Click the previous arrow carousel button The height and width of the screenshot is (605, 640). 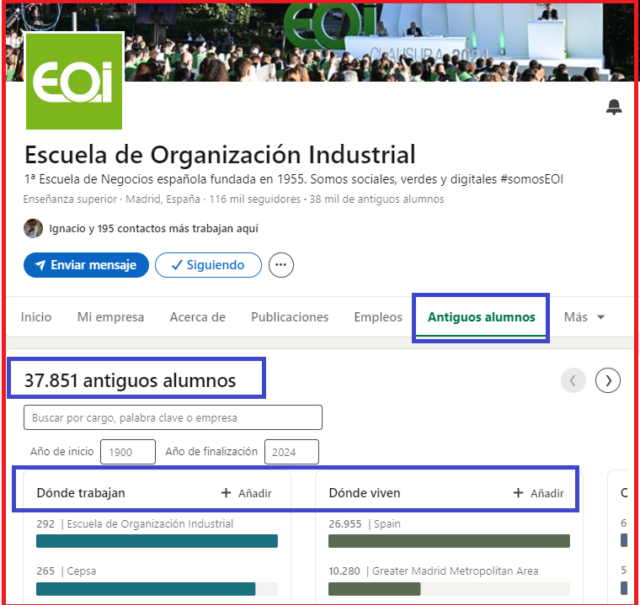(x=573, y=380)
